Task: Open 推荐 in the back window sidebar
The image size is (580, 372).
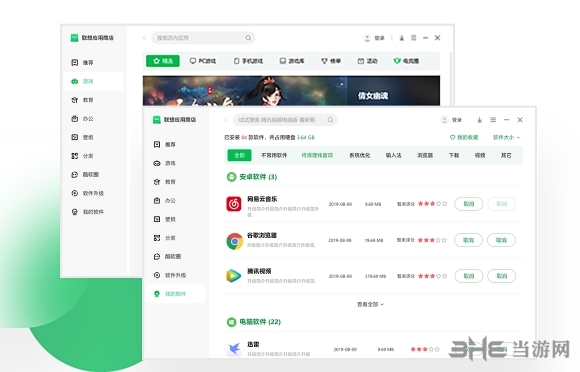Action: (x=82, y=62)
